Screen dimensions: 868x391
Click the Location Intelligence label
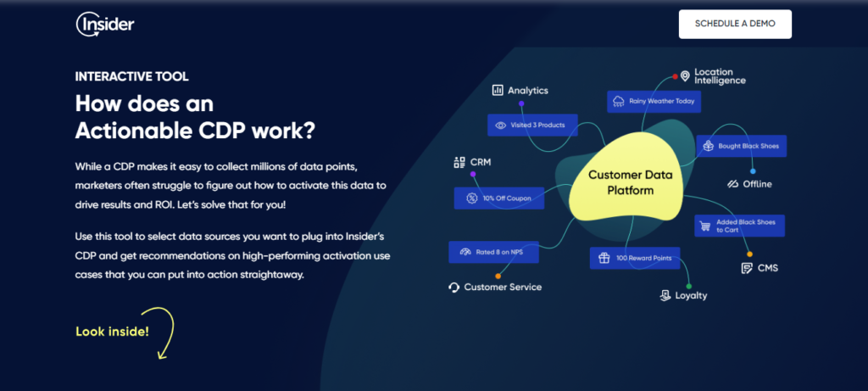[x=720, y=75]
